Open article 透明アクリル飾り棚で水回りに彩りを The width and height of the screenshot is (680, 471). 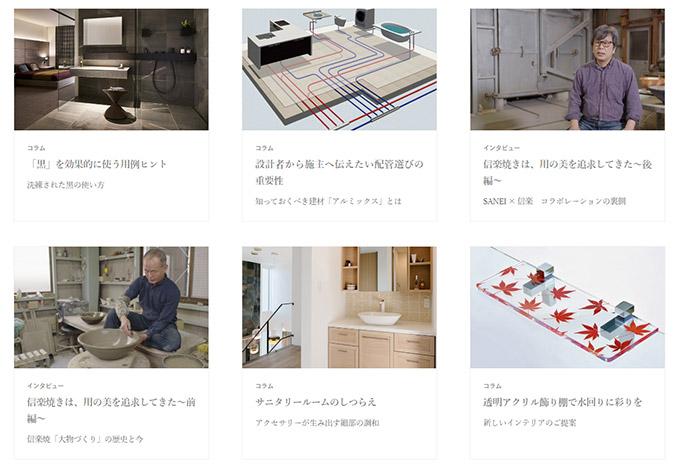tap(562, 402)
